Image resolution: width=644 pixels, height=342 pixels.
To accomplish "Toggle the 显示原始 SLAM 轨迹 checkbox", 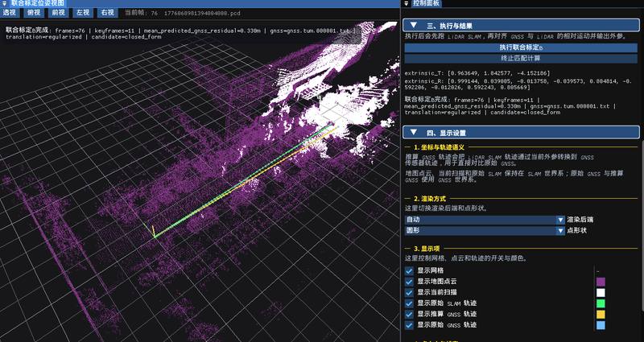I will [x=409, y=303].
